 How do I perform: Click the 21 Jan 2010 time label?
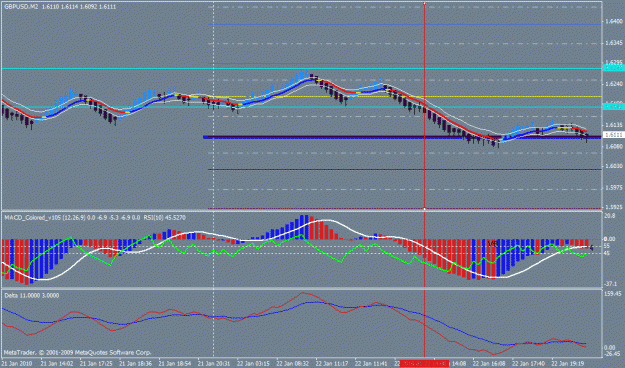pos(17,363)
